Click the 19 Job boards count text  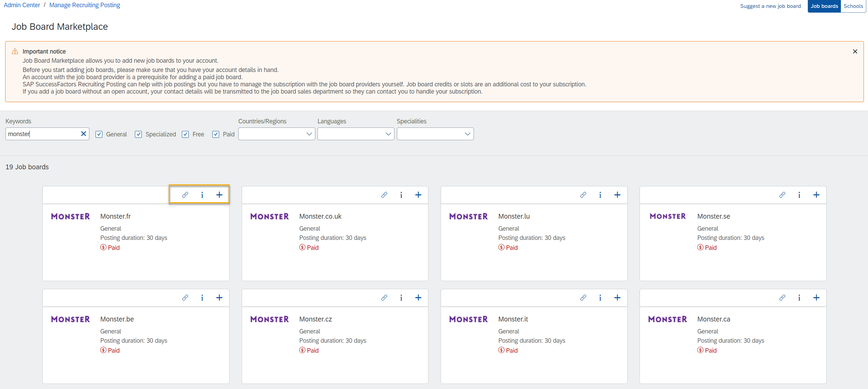(27, 167)
